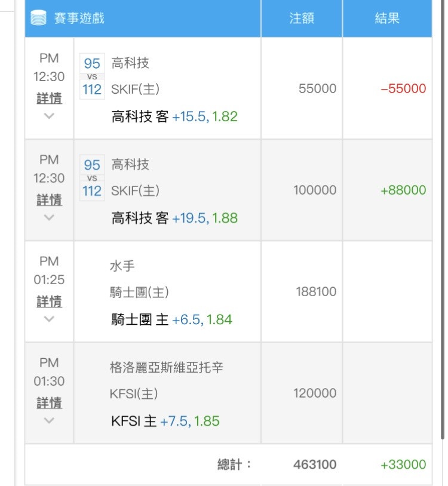448x486 pixels.
Task: Click the +33000 total result
Action: 403,465
